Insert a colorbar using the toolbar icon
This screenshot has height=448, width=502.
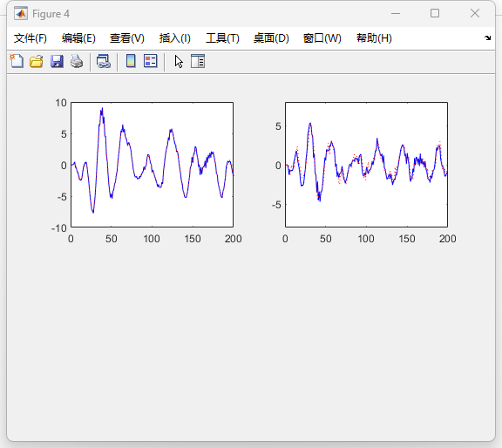tap(131, 61)
